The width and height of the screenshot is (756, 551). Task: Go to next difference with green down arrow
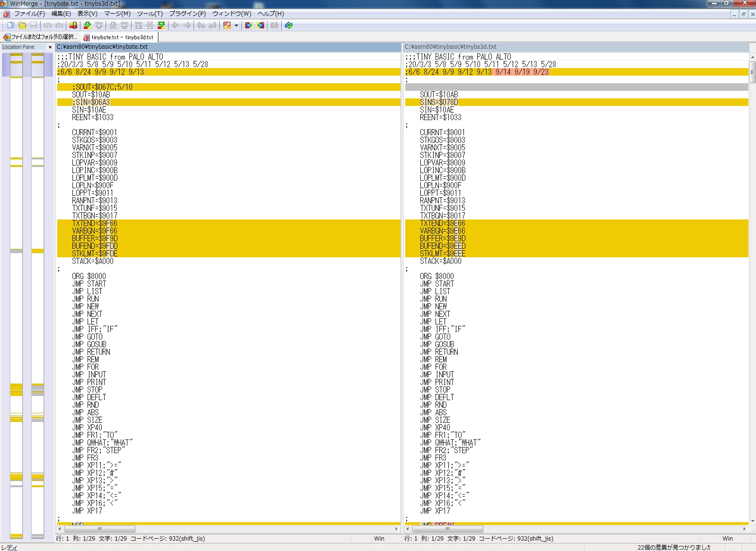(x=88, y=26)
